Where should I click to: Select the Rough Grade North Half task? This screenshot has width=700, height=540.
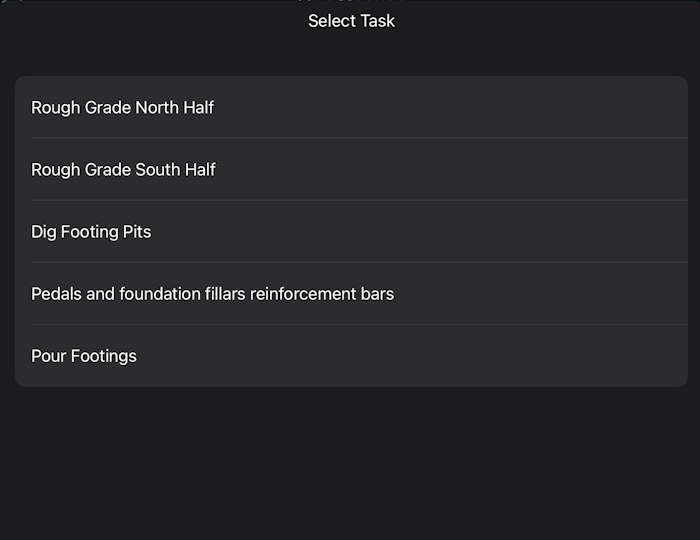(x=123, y=107)
